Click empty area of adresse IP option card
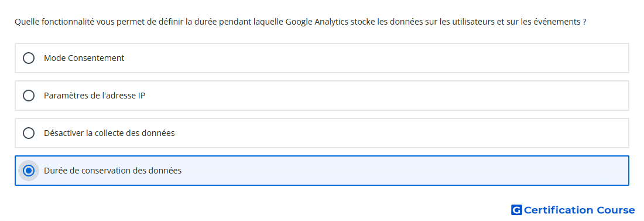The width and height of the screenshot is (644, 221). coord(369,96)
